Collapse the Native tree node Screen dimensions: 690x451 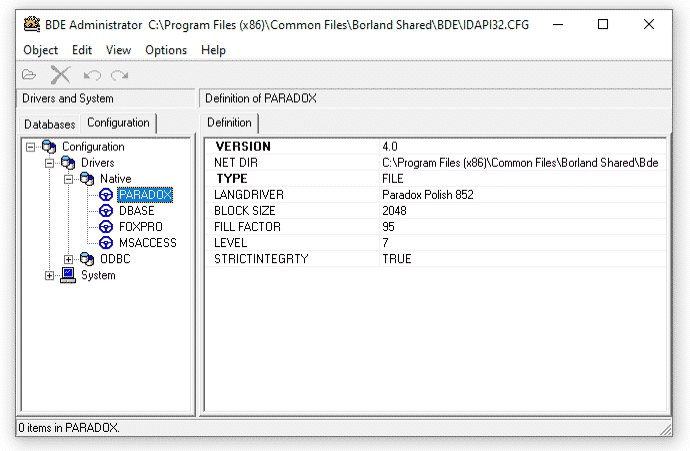point(68,179)
